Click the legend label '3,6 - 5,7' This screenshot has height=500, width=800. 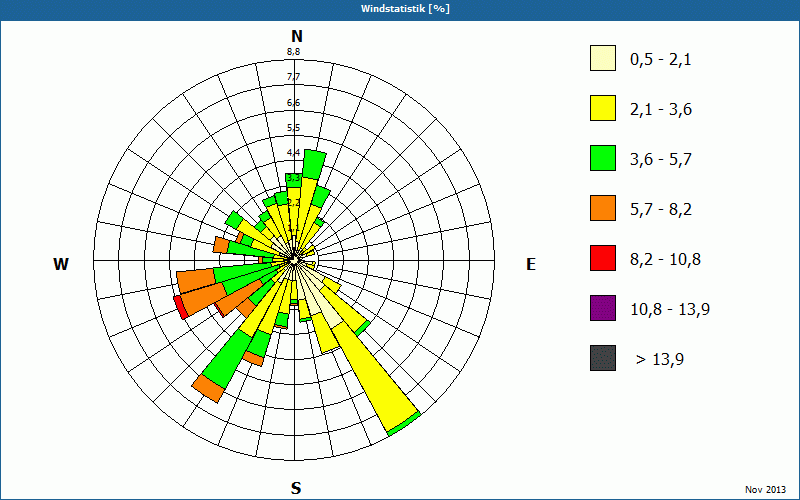(661, 160)
